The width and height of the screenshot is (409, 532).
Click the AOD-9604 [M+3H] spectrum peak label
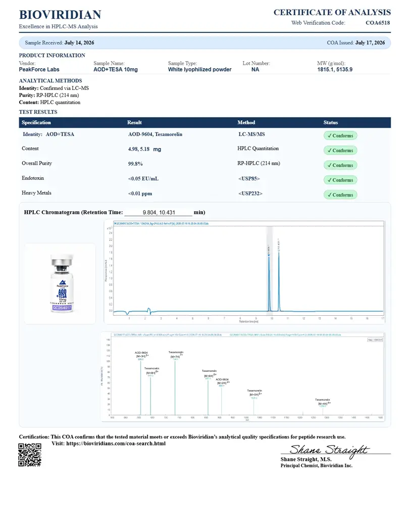(141, 355)
